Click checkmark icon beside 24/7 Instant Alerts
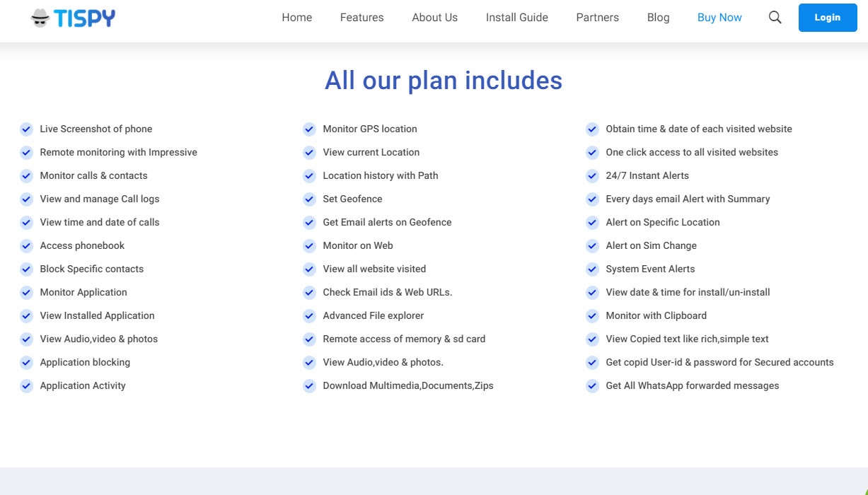This screenshot has width=868, height=495. click(592, 175)
